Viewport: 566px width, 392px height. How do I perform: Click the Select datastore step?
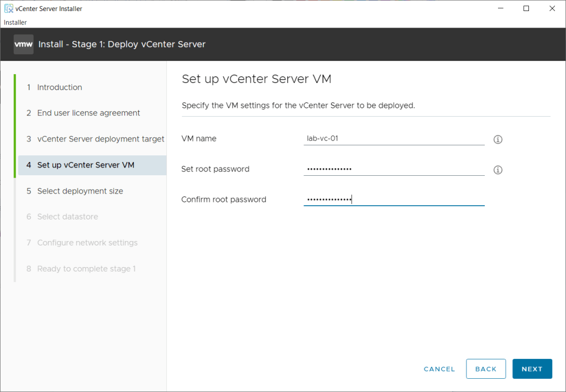coord(67,217)
